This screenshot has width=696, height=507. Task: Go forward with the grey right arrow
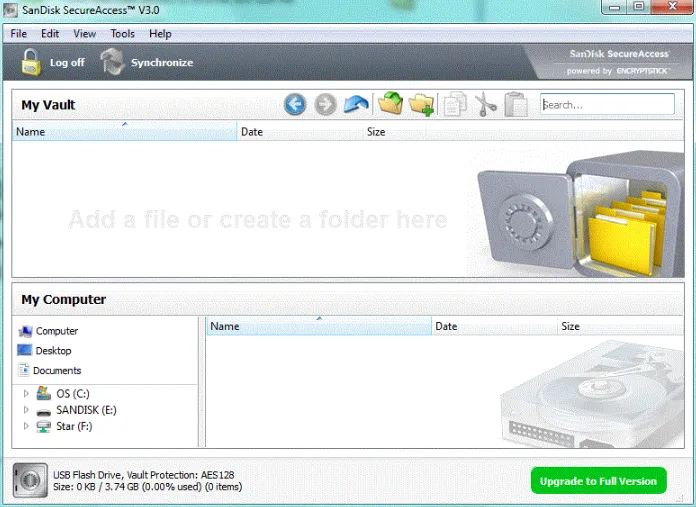325,105
